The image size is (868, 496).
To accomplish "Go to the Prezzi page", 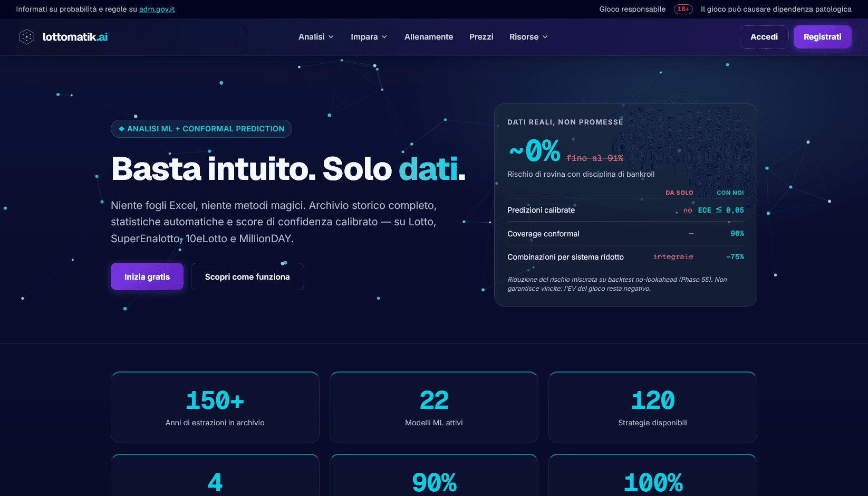I will coord(481,37).
